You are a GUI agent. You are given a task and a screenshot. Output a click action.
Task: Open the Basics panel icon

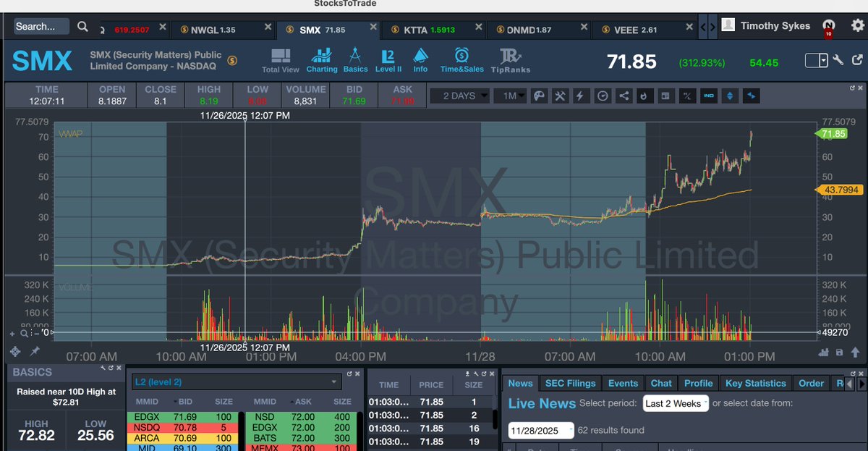pos(356,59)
